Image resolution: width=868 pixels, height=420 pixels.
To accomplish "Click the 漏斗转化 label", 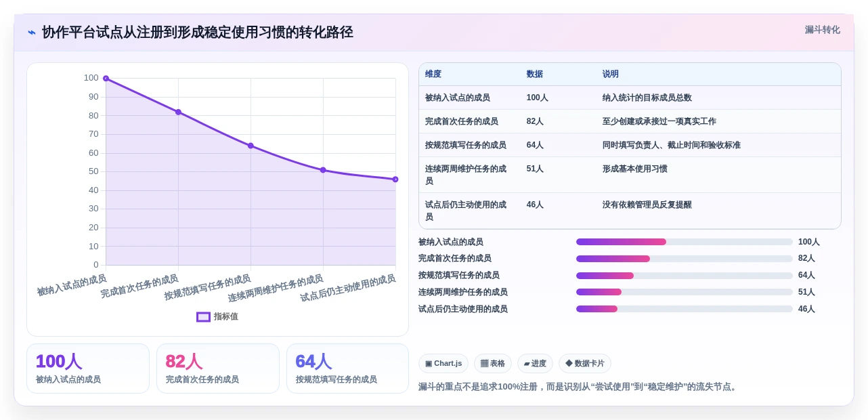I will pyautogui.click(x=822, y=30).
